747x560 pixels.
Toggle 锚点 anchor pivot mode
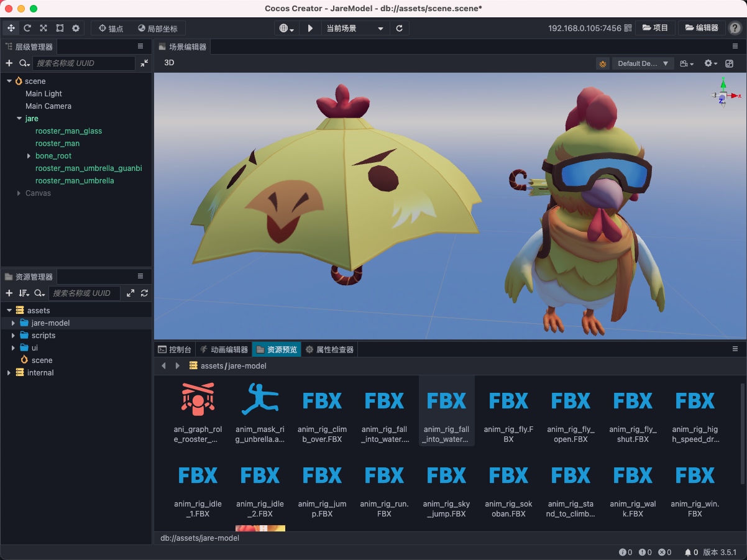coord(112,28)
